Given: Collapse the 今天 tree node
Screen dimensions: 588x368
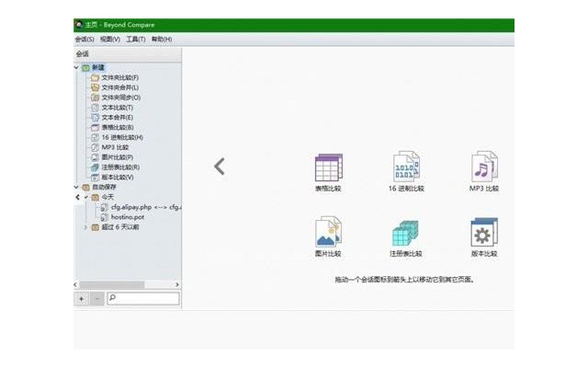Looking at the screenshot, I should (86, 197).
